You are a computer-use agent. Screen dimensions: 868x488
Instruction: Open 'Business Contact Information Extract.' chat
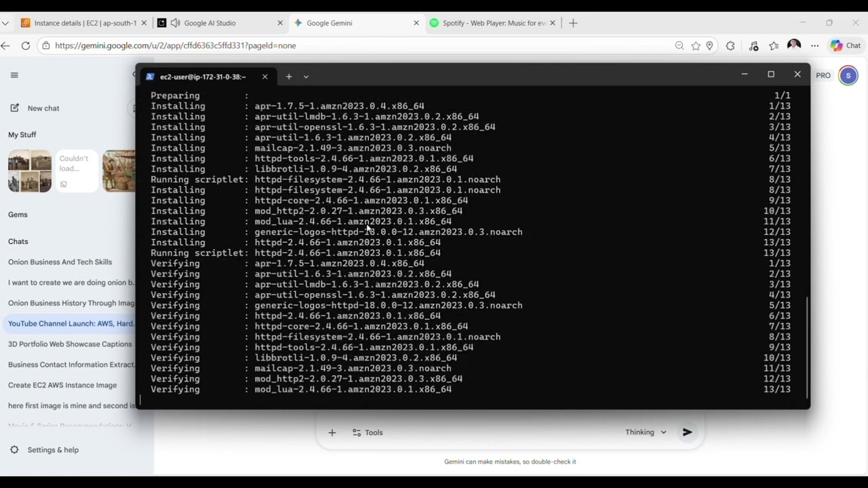(x=71, y=365)
